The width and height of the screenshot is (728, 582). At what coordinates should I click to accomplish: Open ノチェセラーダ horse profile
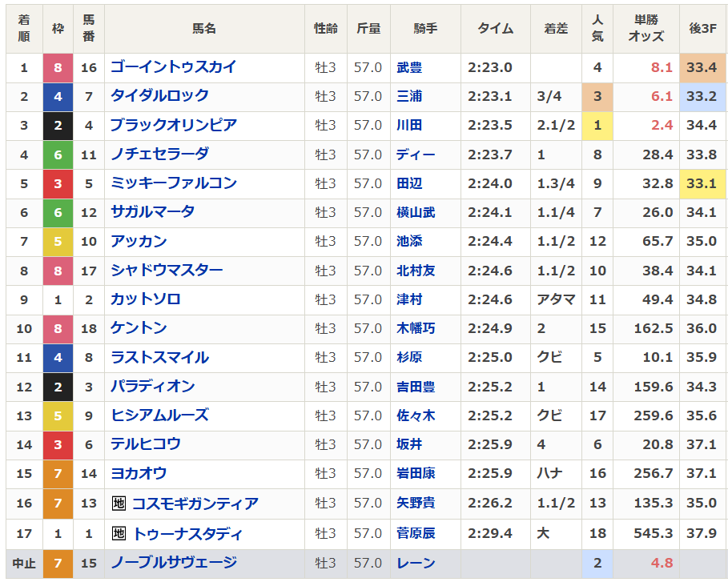159,154
